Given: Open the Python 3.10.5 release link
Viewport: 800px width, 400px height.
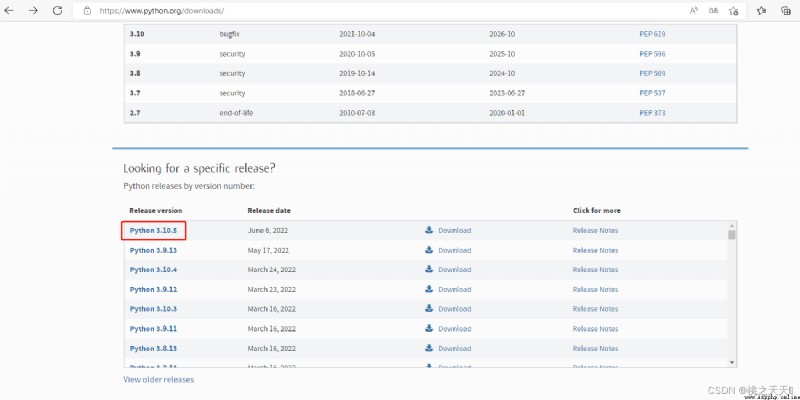Looking at the screenshot, I should (x=154, y=231).
